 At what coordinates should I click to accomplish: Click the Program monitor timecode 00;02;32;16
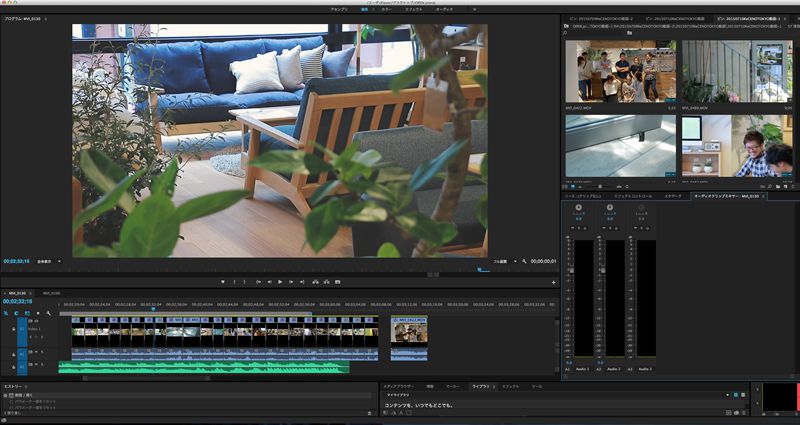point(16,261)
